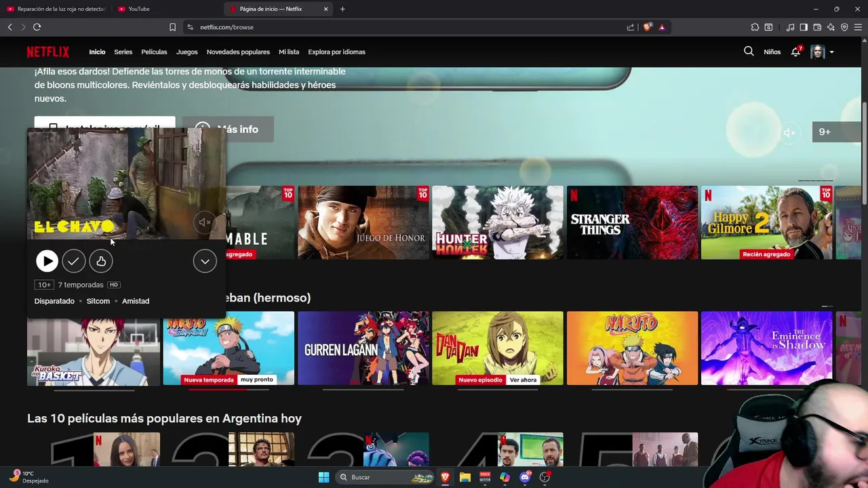Screen dimensions: 868x488
Task: Open Netflix notifications bell
Action: pos(796,52)
